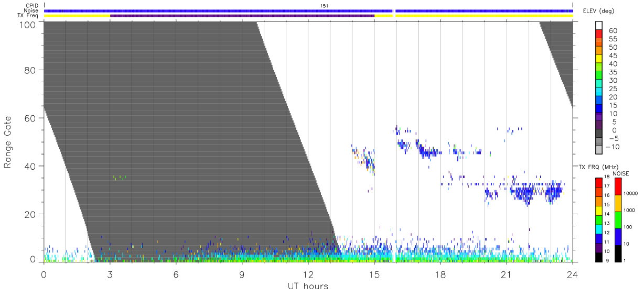Click the purple segment of the TX Freq bar
644x297 pixels.
[242, 16]
